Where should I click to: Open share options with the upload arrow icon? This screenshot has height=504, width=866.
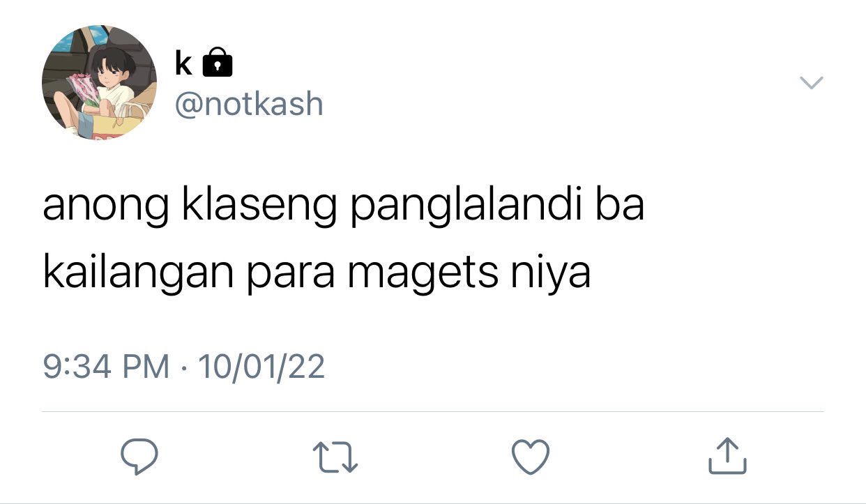click(727, 456)
